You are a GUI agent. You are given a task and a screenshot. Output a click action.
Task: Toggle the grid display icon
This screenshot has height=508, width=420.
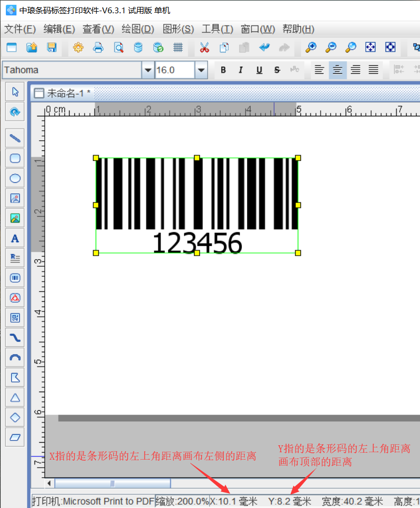pos(178,48)
